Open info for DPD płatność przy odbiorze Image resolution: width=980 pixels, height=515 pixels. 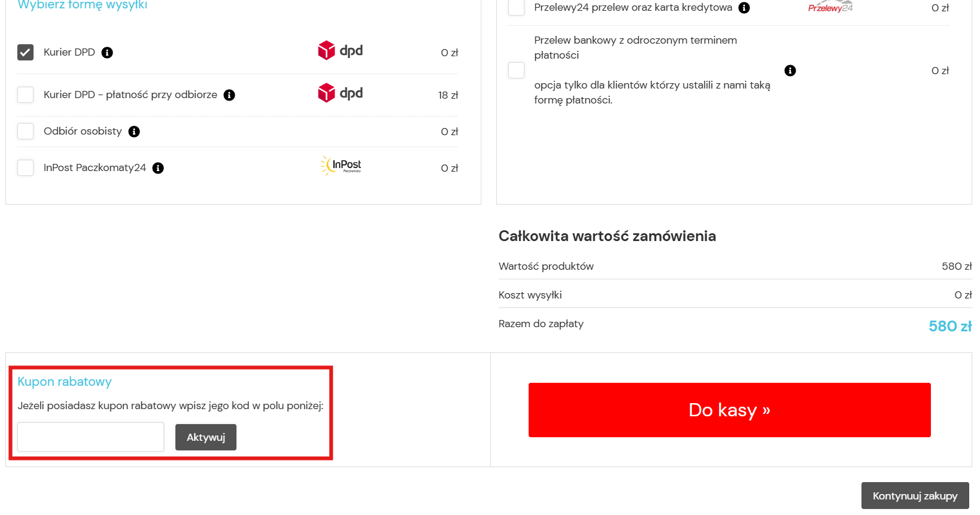tap(229, 95)
